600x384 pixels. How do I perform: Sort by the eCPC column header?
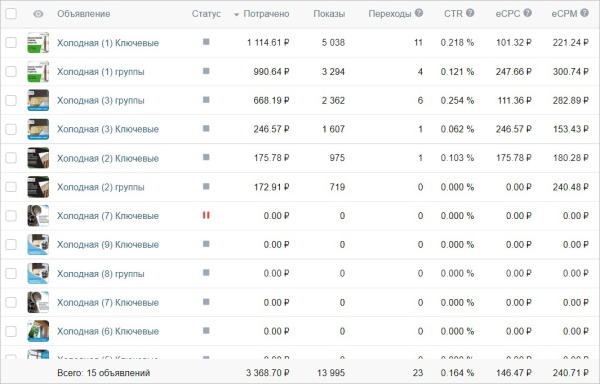508,14
